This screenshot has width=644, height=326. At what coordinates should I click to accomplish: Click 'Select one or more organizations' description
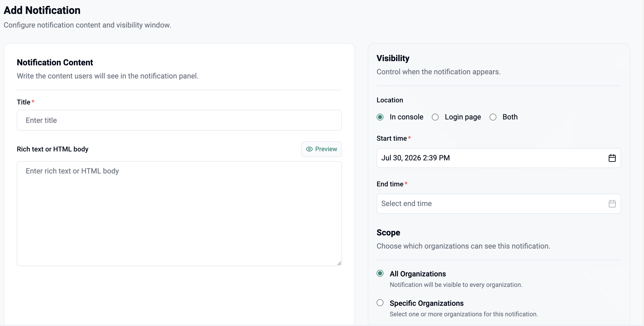pyautogui.click(x=464, y=314)
